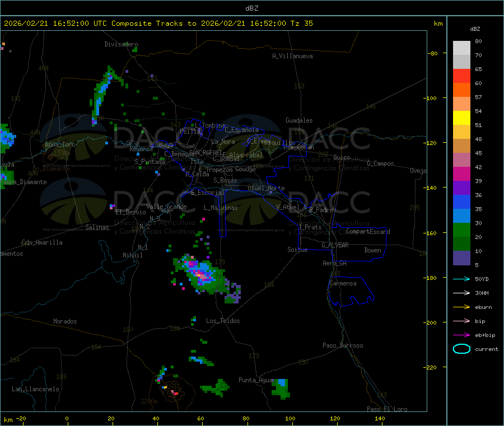This screenshot has width=504, height=426.
Task: Click the 'Tz 35' text in header
Action: (301, 24)
